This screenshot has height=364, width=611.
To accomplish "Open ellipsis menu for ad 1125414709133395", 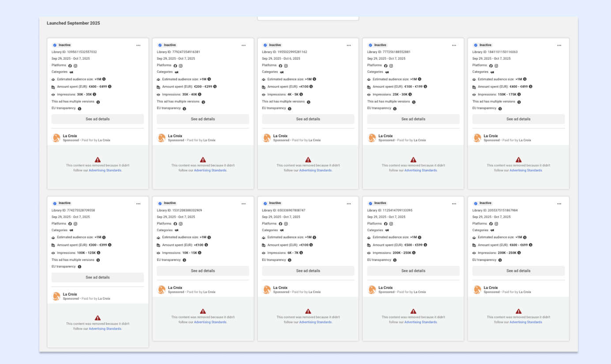I will [x=454, y=204].
